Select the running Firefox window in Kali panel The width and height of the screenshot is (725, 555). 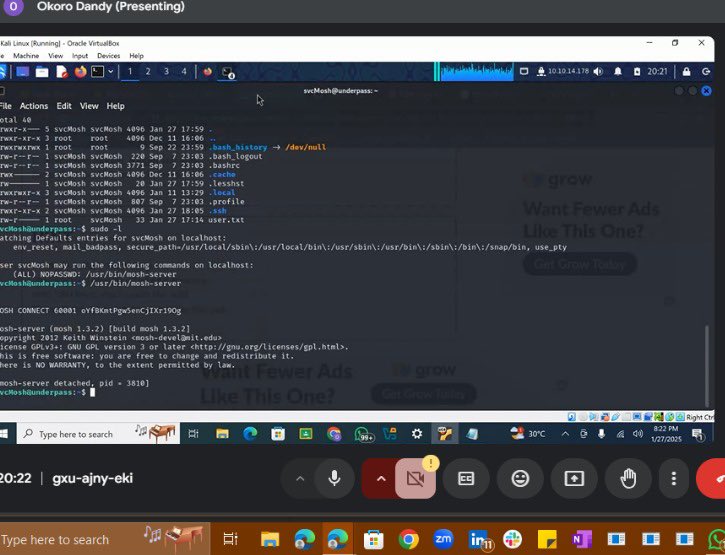coord(208,72)
